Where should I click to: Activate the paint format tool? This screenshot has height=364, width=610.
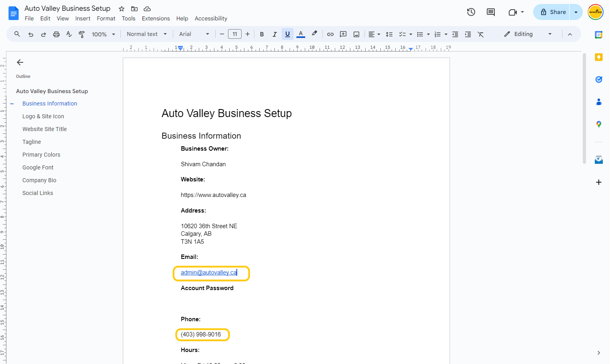coord(82,34)
